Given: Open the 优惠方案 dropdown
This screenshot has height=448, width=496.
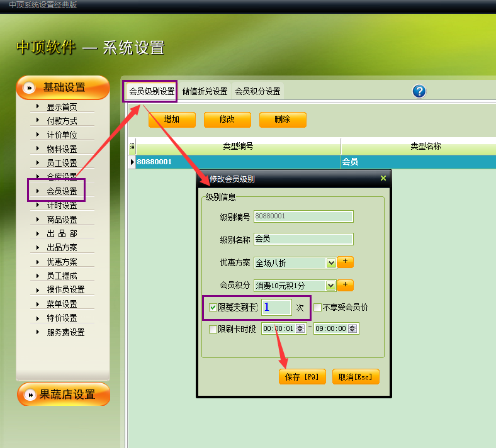Looking at the screenshot, I should 331,263.
